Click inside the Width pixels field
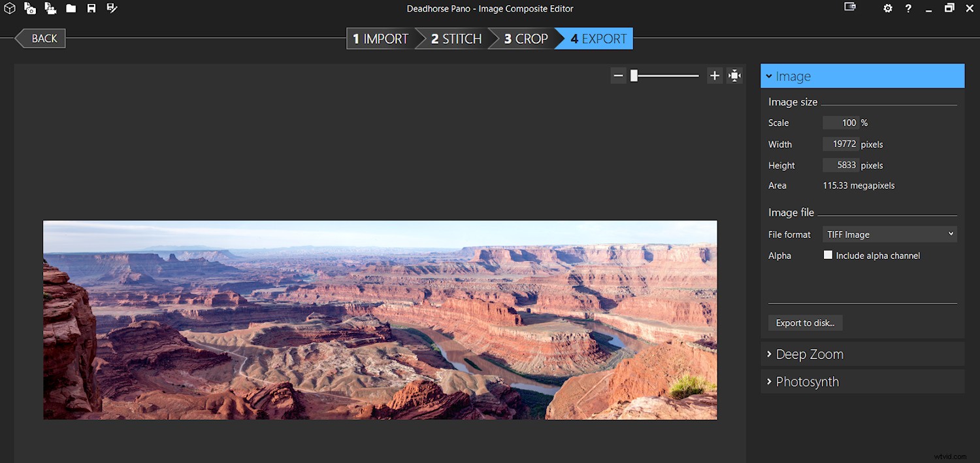Image resolution: width=980 pixels, height=463 pixels. pos(841,144)
